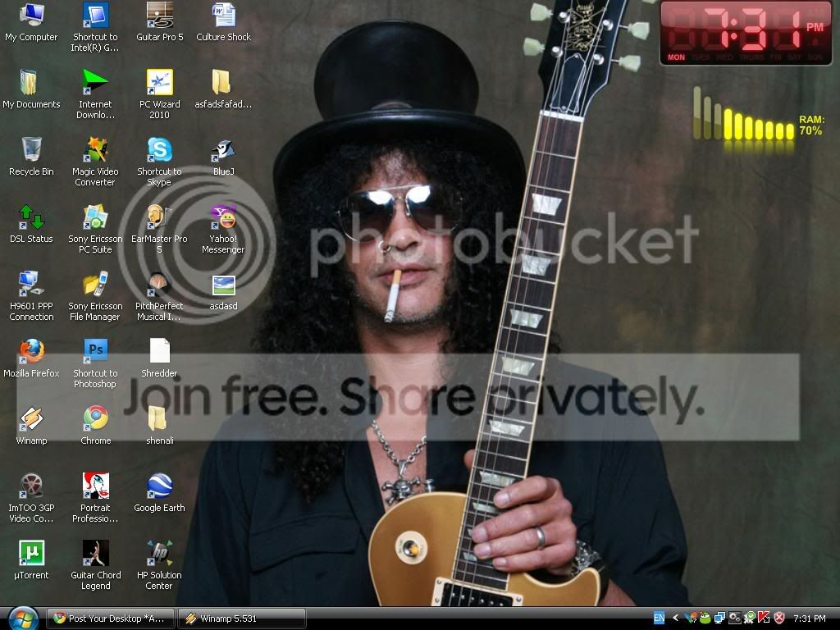Open the Shortcut to Photoshop
Screen dimensions: 840x630
point(95,363)
